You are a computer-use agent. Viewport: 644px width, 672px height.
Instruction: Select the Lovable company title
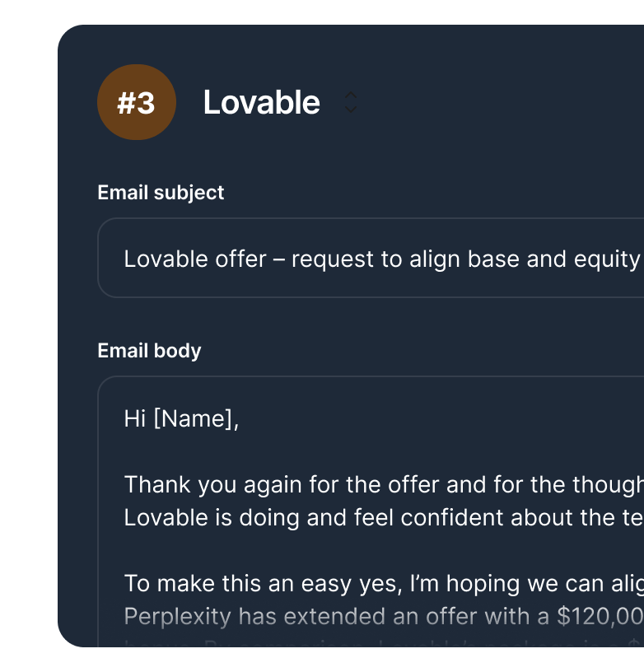(x=261, y=103)
